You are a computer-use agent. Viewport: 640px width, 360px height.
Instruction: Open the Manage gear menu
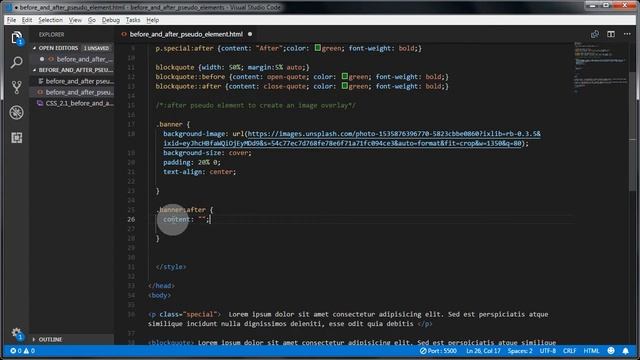pos(16,333)
